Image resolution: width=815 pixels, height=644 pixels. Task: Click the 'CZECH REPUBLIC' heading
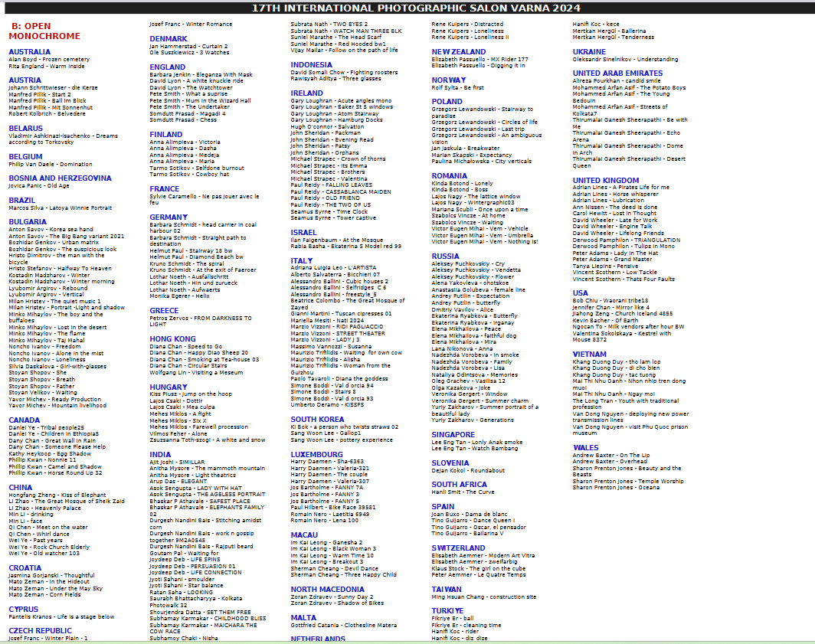tap(40, 631)
